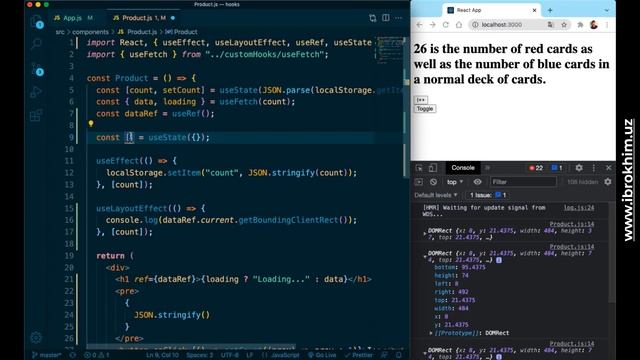
Task: Open the browser home page
Action: [459, 25]
